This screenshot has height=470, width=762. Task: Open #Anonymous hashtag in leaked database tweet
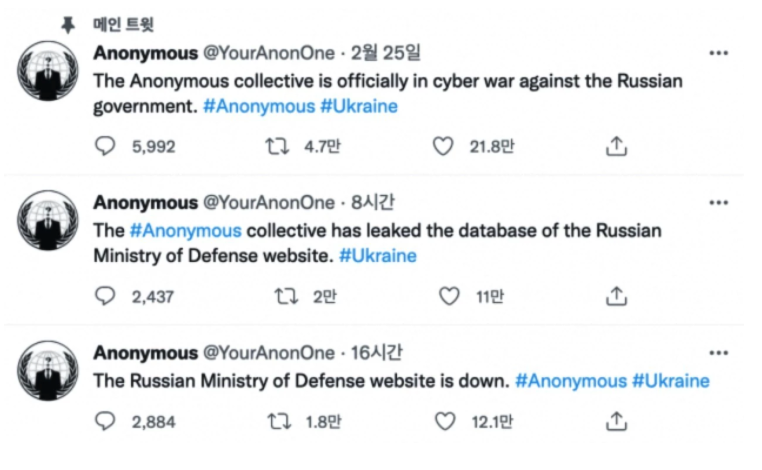pyautogui.click(x=187, y=230)
